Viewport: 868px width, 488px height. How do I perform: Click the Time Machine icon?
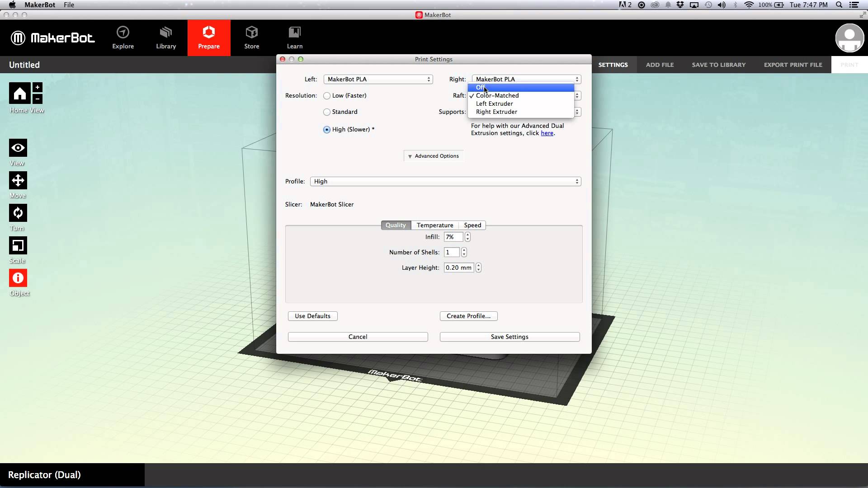(x=708, y=5)
